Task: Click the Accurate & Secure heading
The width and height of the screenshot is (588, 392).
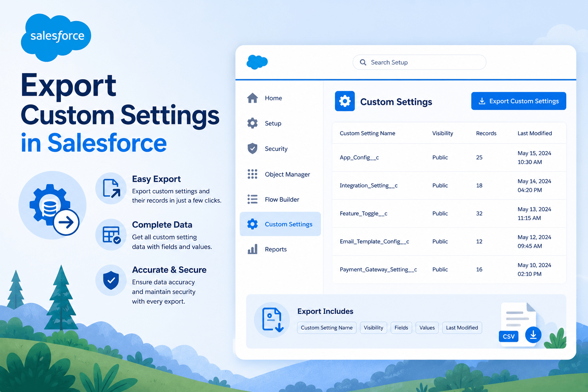Action: [x=169, y=270]
